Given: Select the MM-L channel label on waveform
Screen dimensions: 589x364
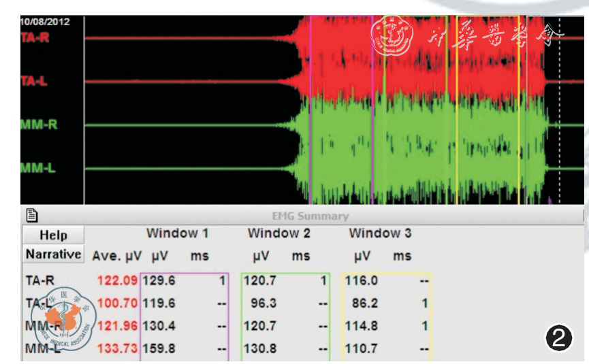Looking at the screenshot, I should point(37,168).
